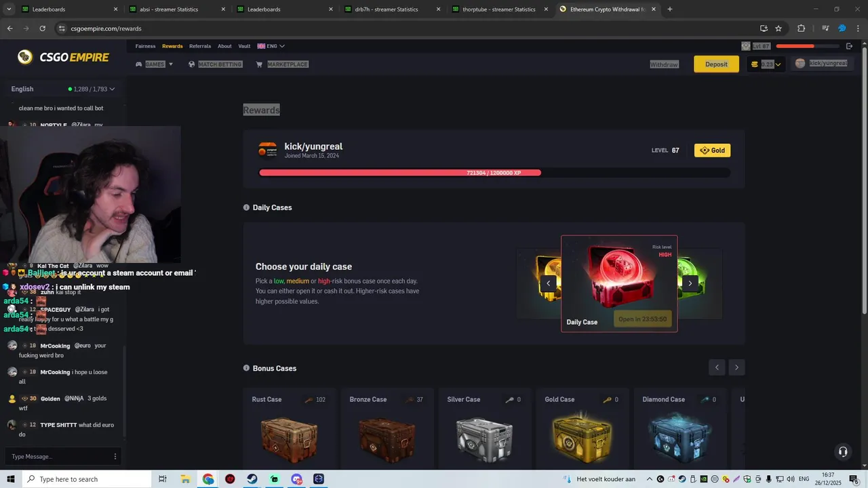Open the Marketplace section
Image resolution: width=868 pixels, height=488 pixels.
tap(282, 64)
